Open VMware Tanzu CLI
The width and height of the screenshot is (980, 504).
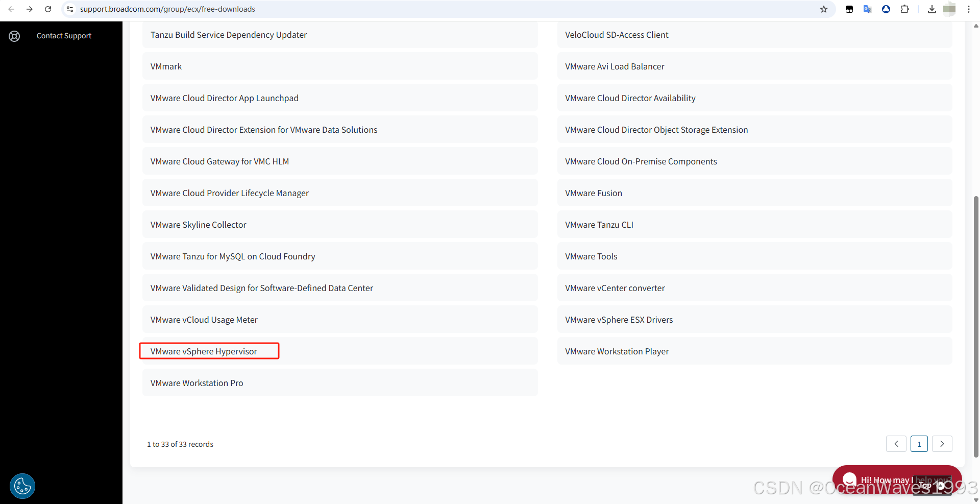click(x=754, y=225)
